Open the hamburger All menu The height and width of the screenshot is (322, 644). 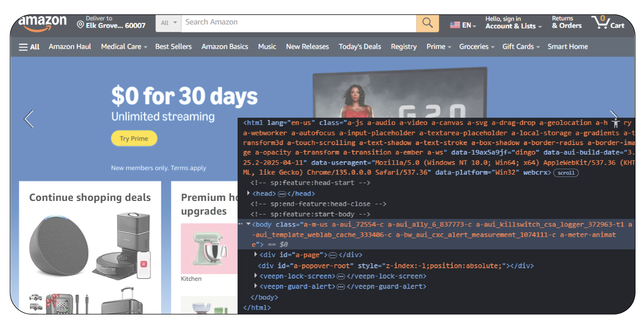click(x=29, y=47)
